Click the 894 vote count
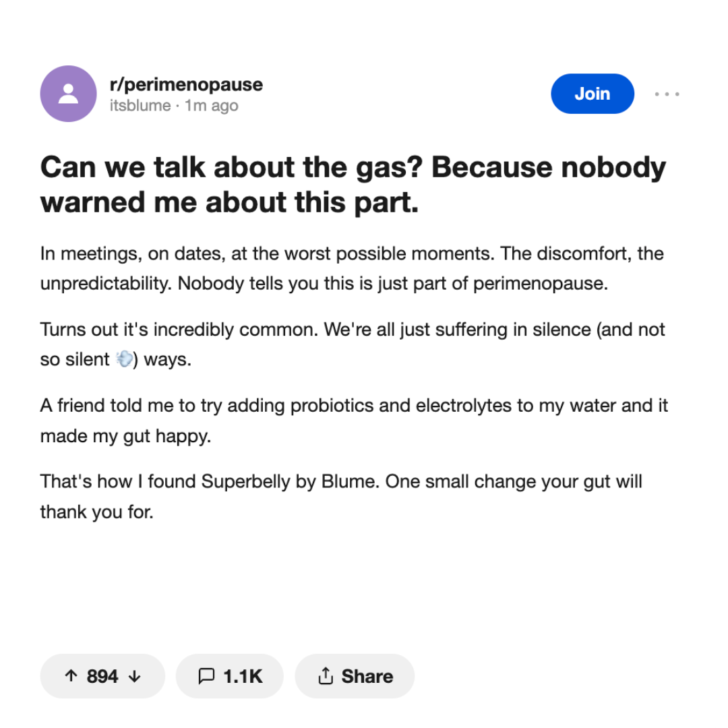 click(102, 676)
